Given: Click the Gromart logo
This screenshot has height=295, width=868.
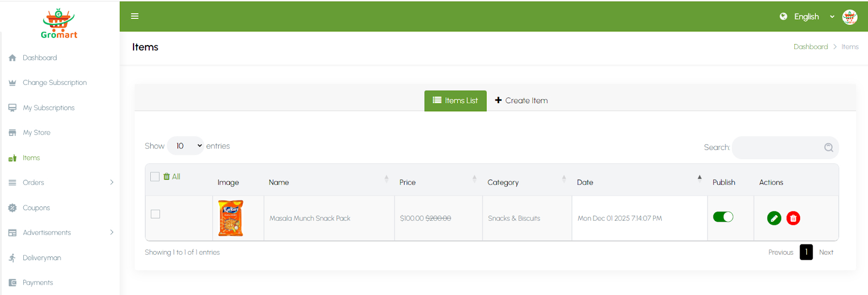Looking at the screenshot, I should [x=59, y=24].
